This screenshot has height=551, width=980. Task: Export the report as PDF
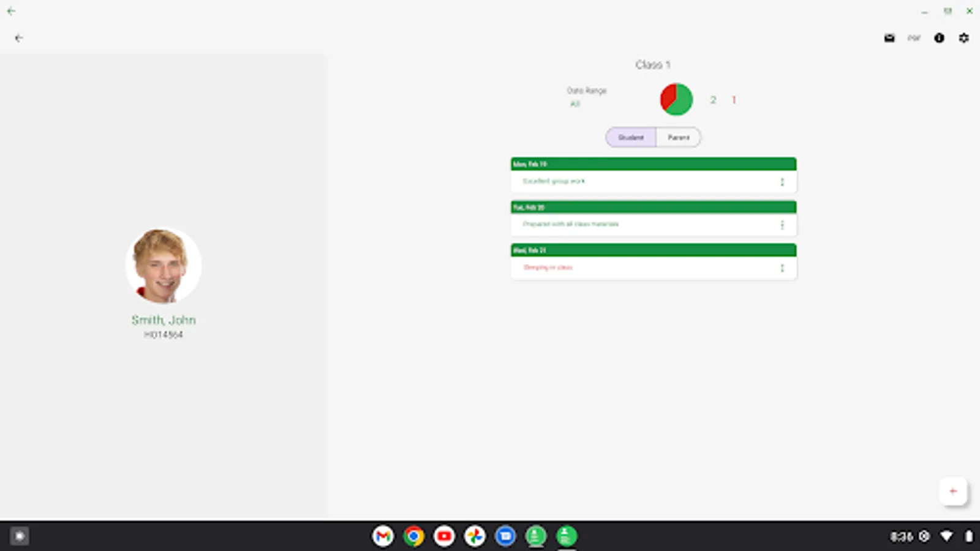(914, 38)
